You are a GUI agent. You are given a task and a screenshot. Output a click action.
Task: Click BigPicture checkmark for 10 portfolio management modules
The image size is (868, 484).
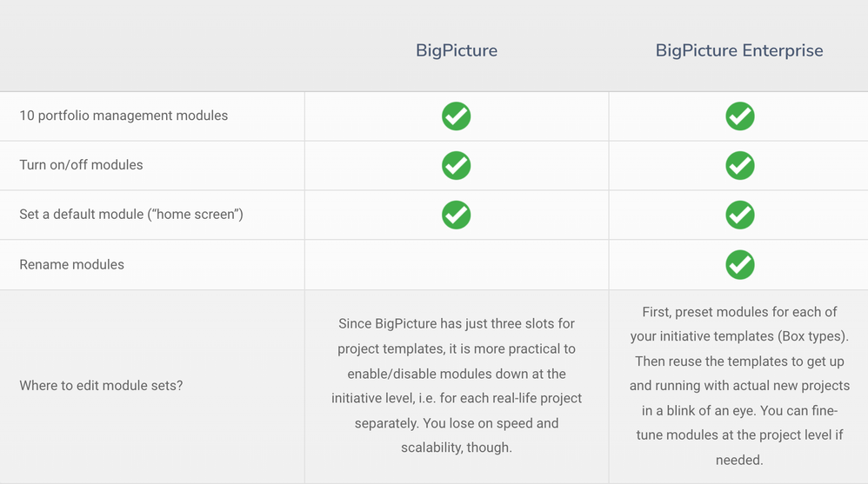coord(456,116)
